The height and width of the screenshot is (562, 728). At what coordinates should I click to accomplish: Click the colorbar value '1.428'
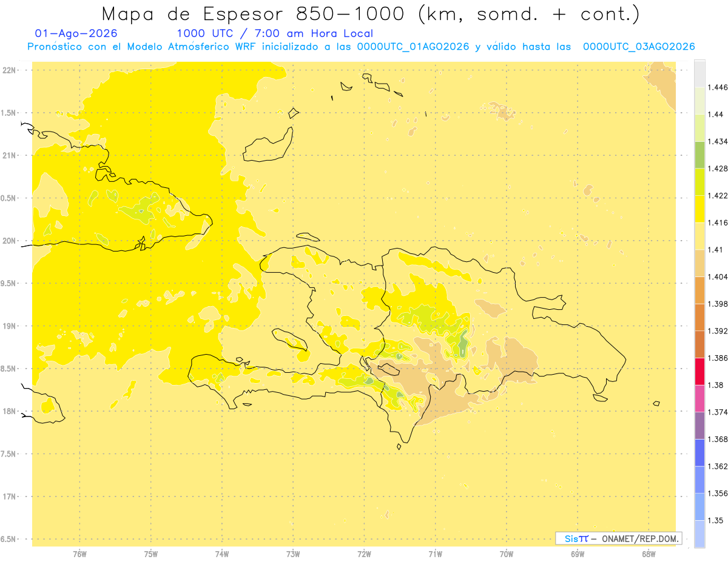718,169
